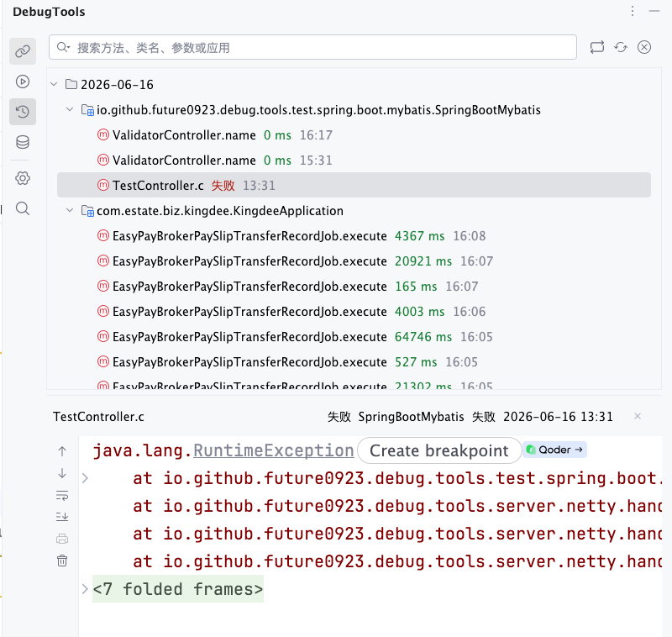Click the method icon of TestController.c row
This screenshot has width=672, height=637.
click(x=102, y=185)
